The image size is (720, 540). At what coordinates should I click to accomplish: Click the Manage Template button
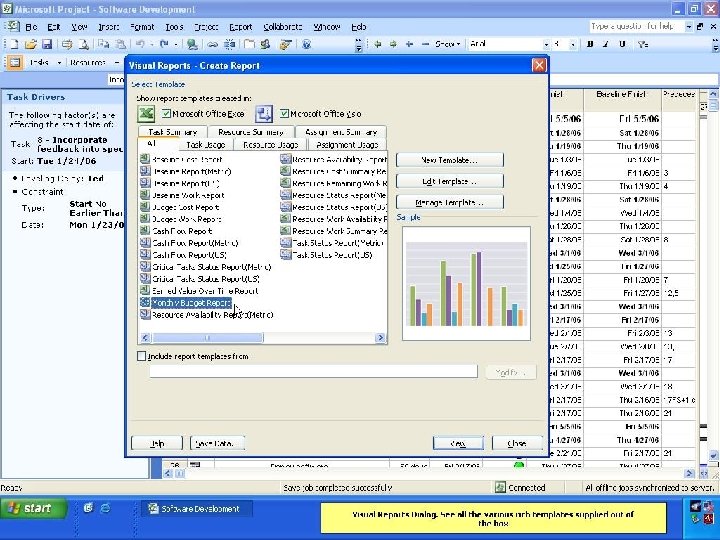pos(450,202)
